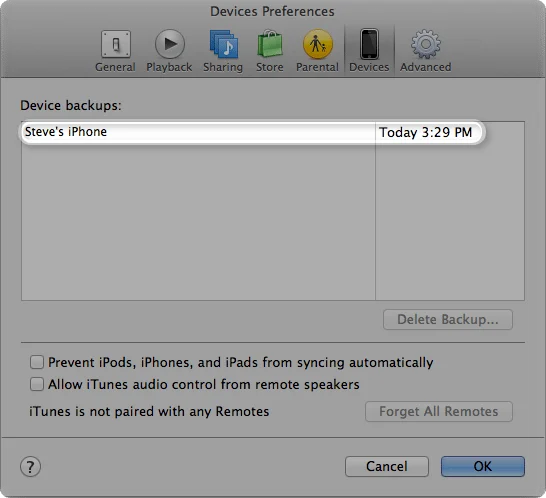Screen dimensions: 546x498
Task: Cancel the Devices Preferences dialog
Action: click(387, 466)
